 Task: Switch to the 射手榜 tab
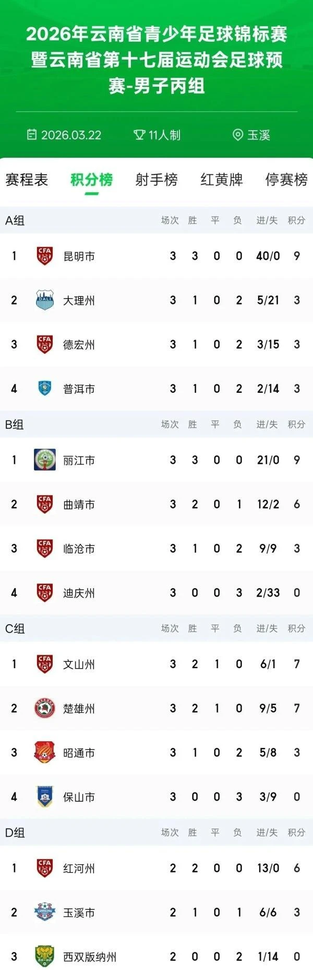[156, 180]
